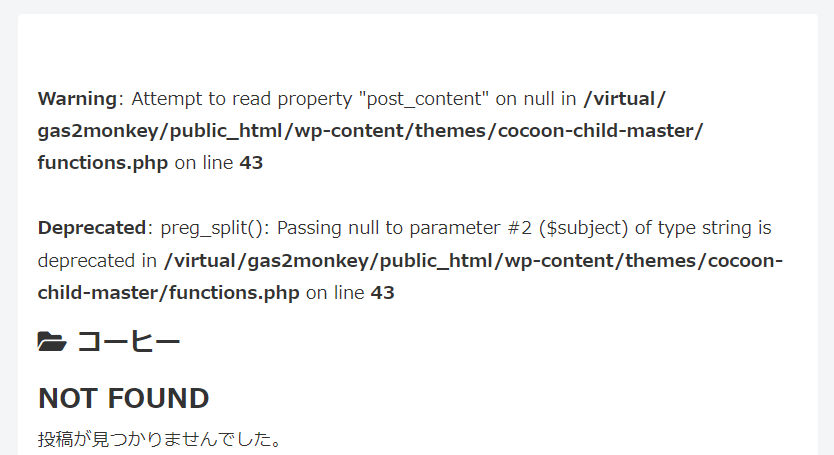Click the 投稿が見つかりませんでした message
This screenshot has height=455, width=834.
pyautogui.click(x=160, y=439)
